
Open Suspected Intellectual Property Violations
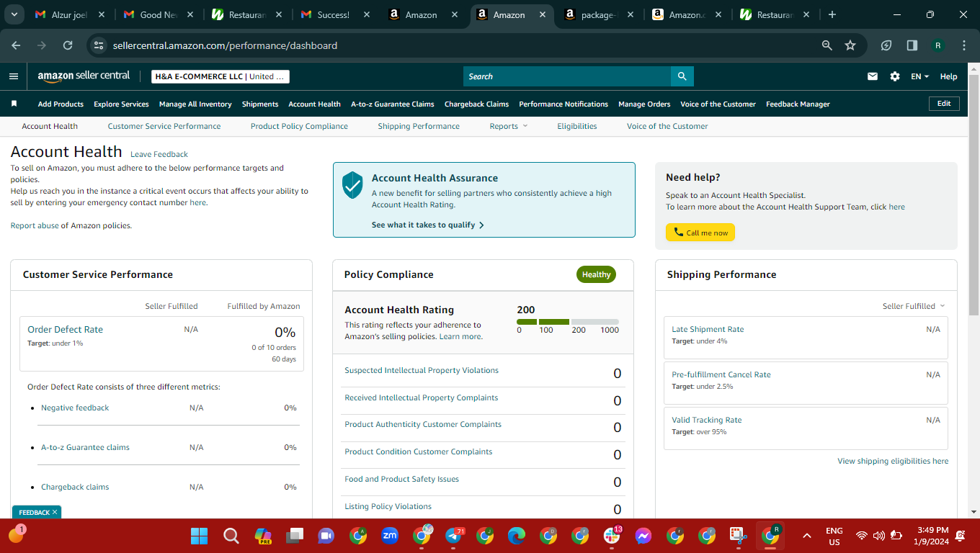(x=422, y=370)
